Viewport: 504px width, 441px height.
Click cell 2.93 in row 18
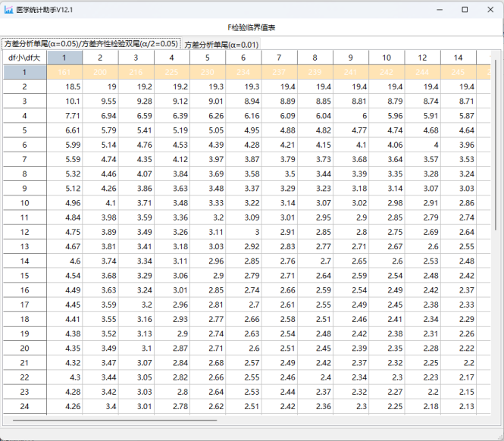point(172,319)
